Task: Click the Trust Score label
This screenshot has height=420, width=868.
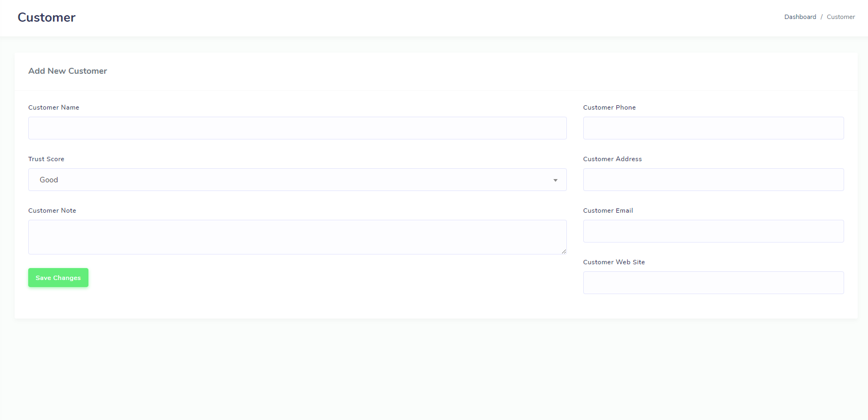Action: coord(46,159)
